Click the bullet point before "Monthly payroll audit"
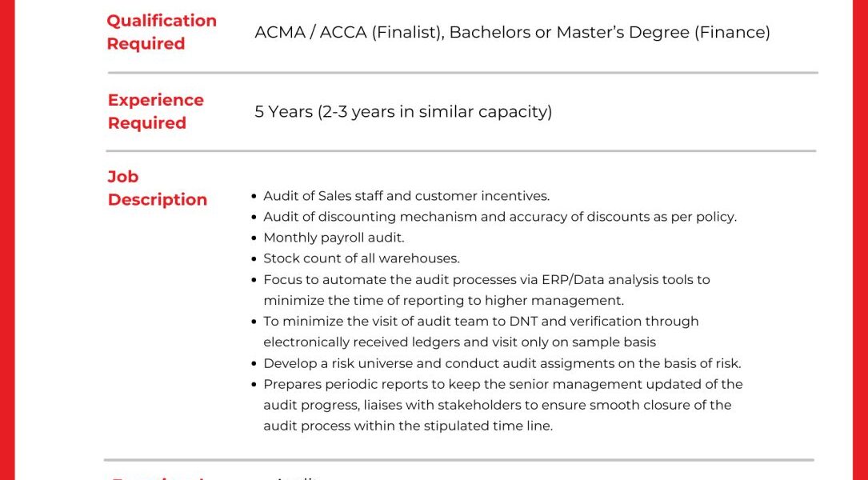 coord(254,238)
